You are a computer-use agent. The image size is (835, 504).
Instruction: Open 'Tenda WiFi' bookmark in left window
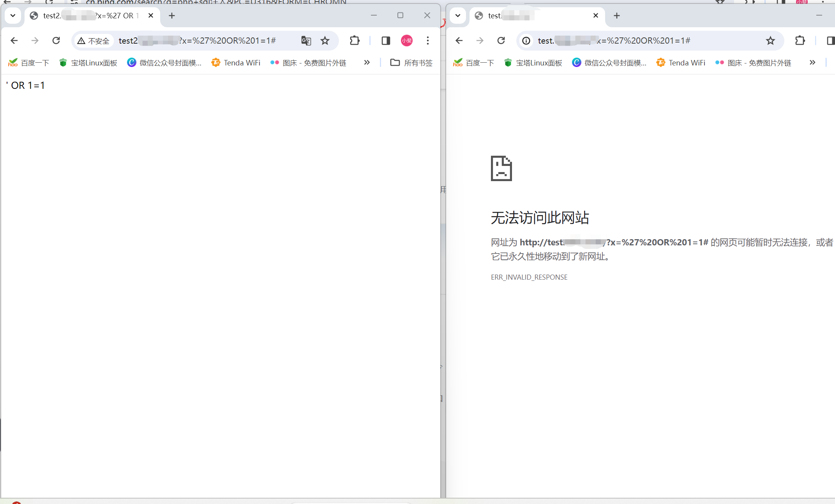[236, 63]
